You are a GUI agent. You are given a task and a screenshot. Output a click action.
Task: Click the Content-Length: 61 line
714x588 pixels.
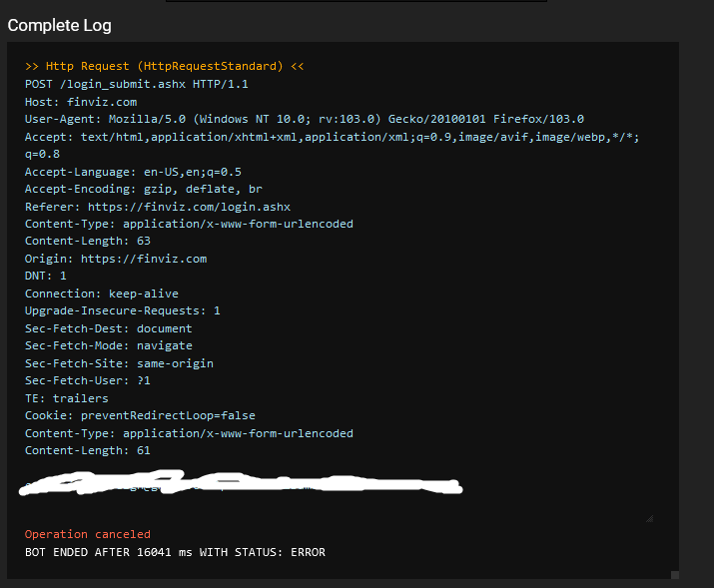[x=88, y=450]
